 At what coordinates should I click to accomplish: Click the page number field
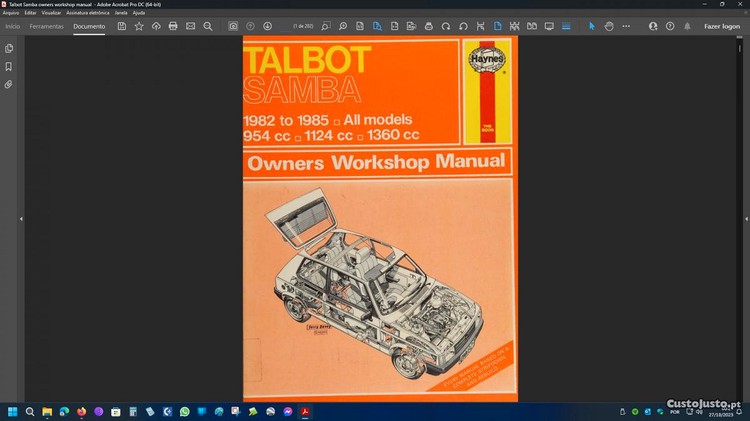tap(301, 26)
